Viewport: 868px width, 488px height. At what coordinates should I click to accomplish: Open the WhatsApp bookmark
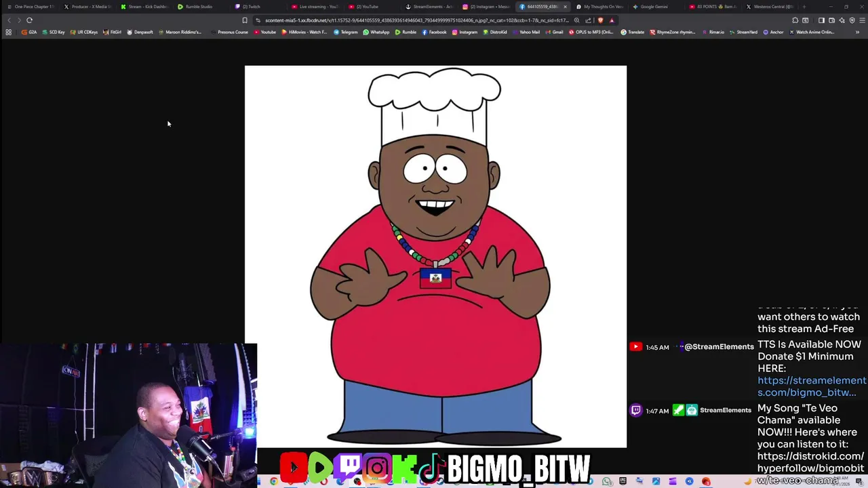coord(376,32)
